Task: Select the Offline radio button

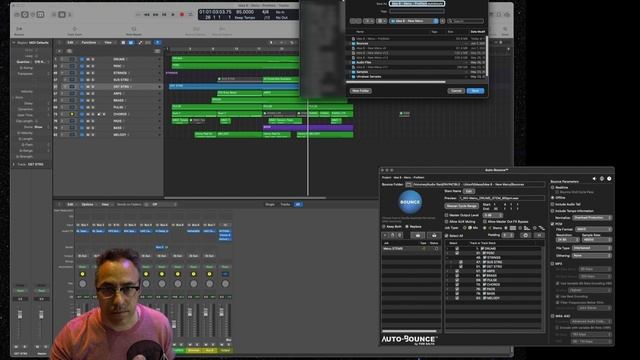Action: 553,198
